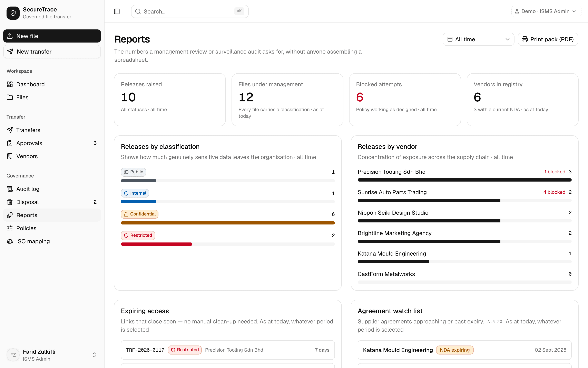Click the Files folder icon

coord(10,97)
